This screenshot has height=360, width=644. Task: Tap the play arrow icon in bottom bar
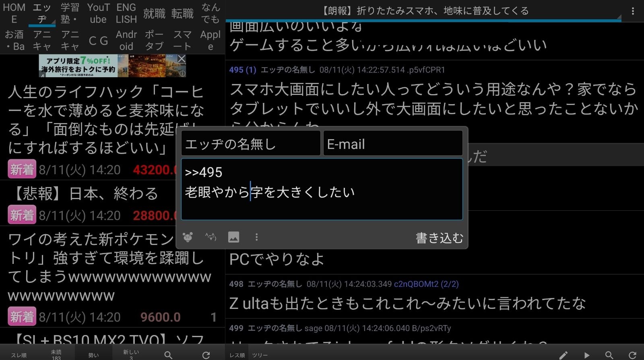pos(586,355)
